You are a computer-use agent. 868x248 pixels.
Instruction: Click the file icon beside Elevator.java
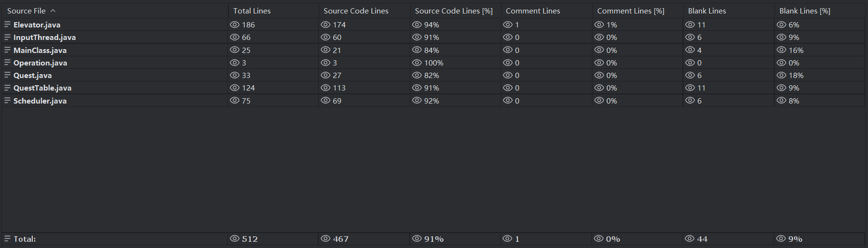(x=7, y=25)
